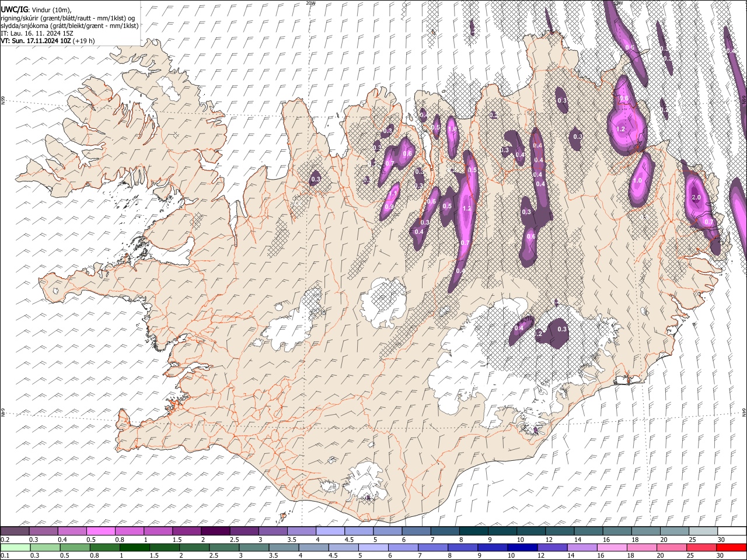The image size is (747, 560).
Task: Click the '(+19 h)' forecast offset text
Action: click(84, 41)
